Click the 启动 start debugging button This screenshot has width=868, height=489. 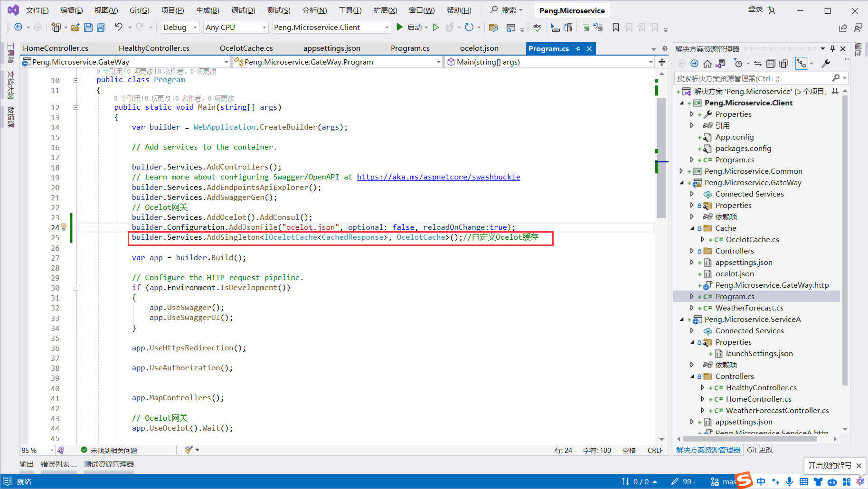[x=409, y=27]
